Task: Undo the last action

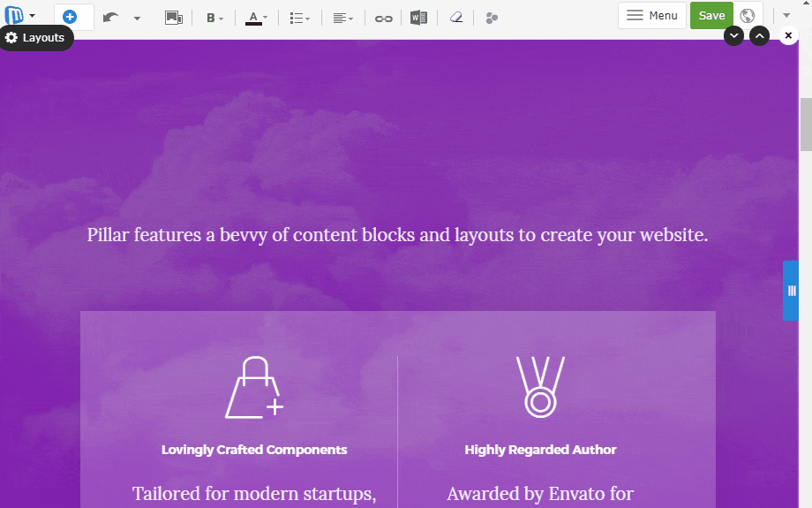Action: tap(110, 18)
